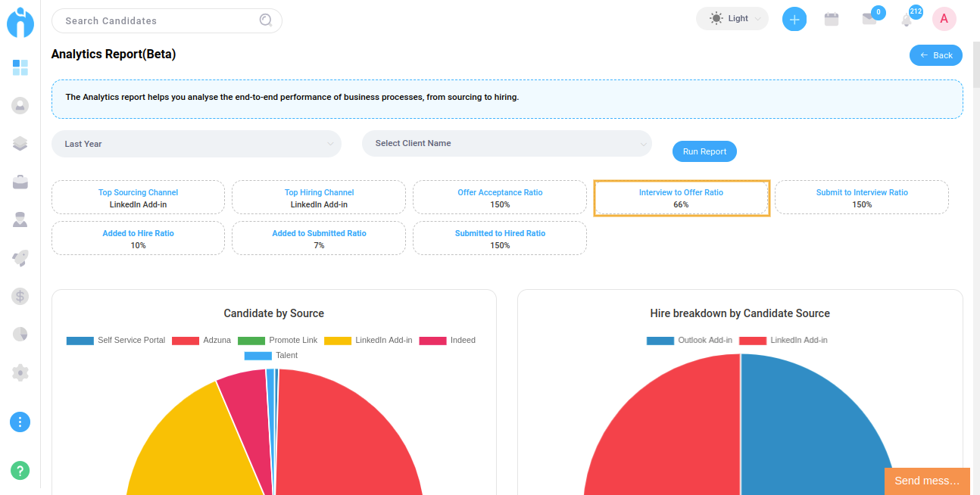Toggle Light theme mode
The width and height of the screenshot is (980, 495).
click(732, 18)
